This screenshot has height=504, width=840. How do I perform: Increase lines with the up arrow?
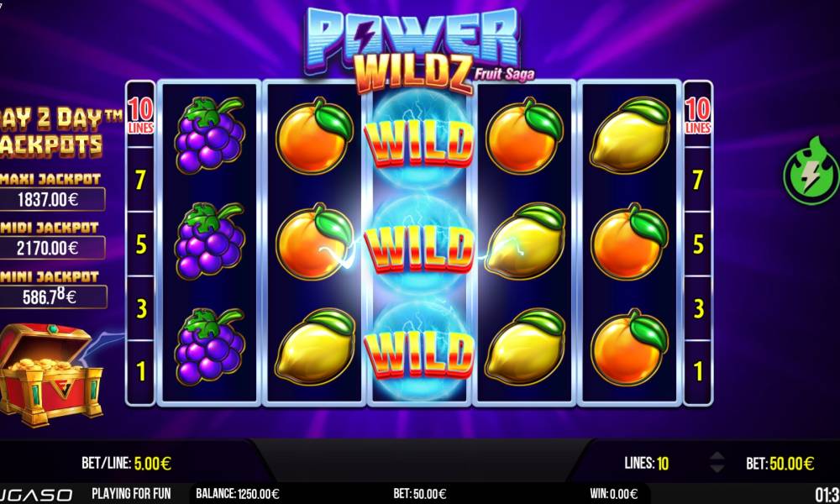click(x=717, y=456)
